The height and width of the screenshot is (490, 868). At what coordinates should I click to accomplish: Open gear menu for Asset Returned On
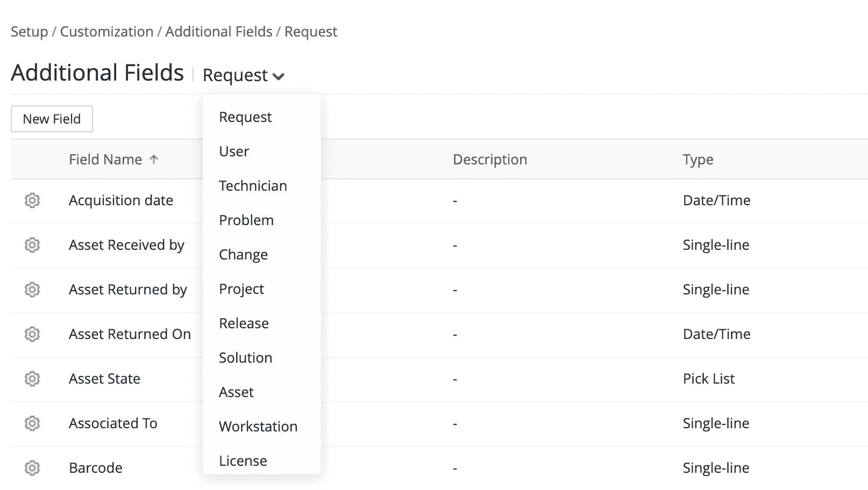pyautogui.click(x=32, y=334)
